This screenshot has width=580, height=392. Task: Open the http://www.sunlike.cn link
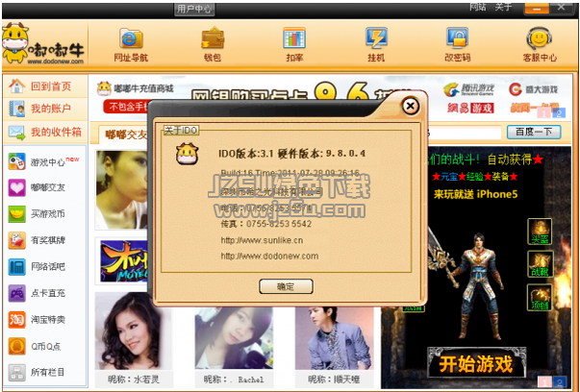point(262,240)
